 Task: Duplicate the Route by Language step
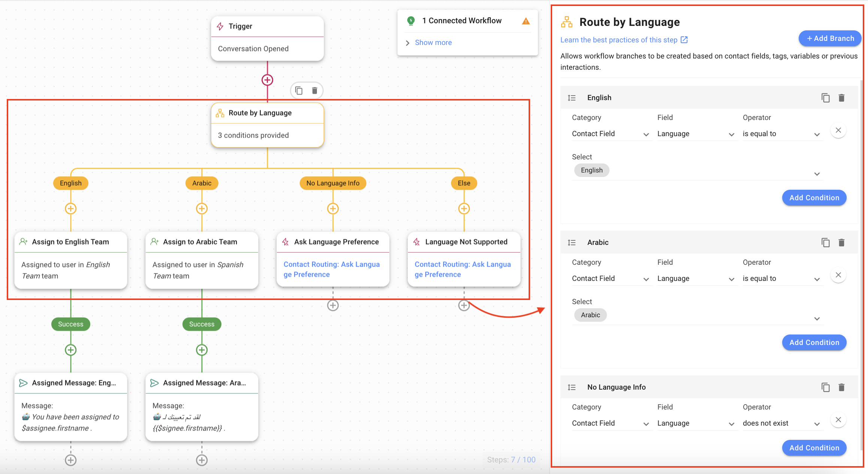click(299, 90)
